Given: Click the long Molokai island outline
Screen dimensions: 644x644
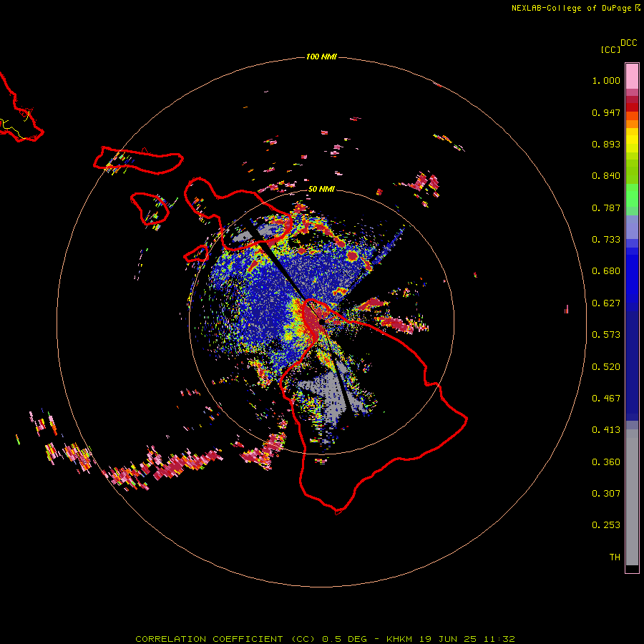Looking at the screenshot, I should pyautogui.click(x=138, y=160).
